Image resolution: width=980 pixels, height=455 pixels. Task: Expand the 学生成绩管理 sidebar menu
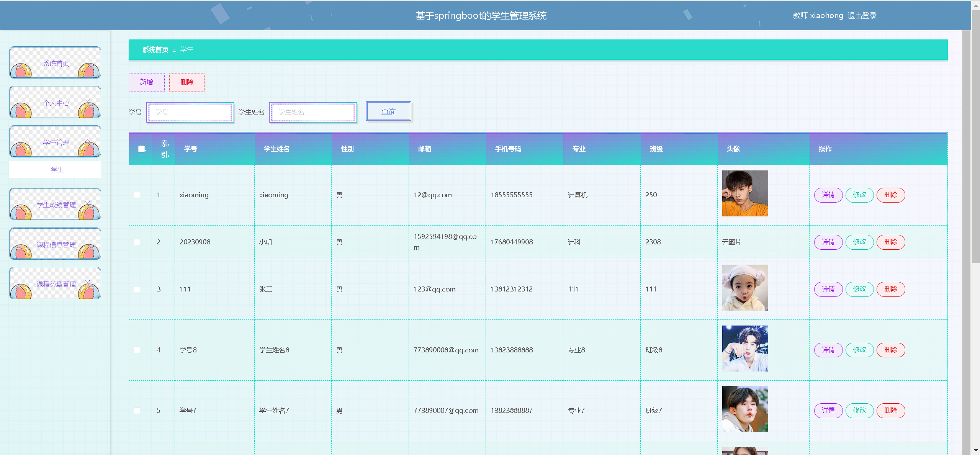[x=55, y=204]
